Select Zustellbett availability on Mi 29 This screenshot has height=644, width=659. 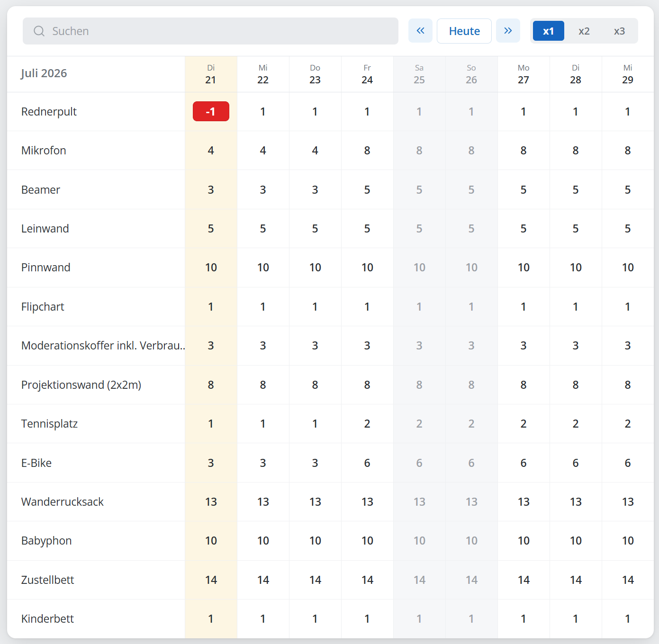point(628,580)
